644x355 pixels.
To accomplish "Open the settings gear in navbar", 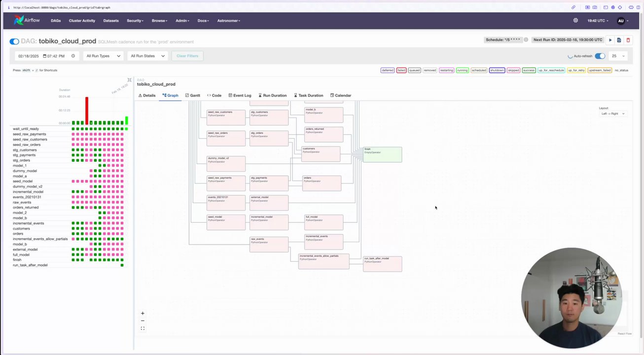I will pos(575,20).
